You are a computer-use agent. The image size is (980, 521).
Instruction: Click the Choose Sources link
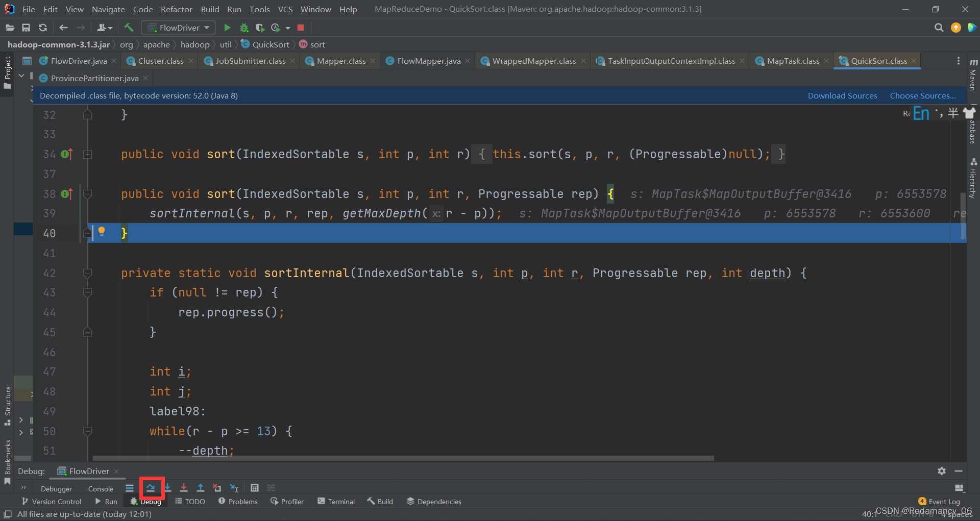coord(923,95)
